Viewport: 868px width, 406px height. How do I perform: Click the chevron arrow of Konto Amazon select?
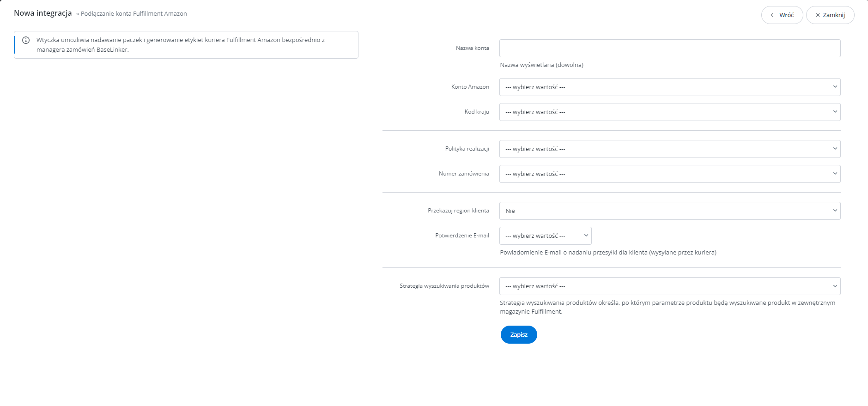click(x=835, y=86)
